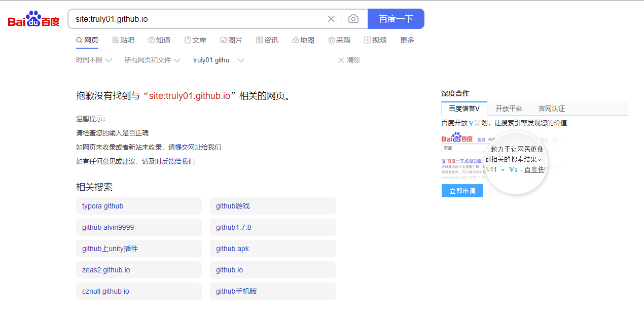Screen dimensions: 644x316
Task: Clear filters via 清除 link
Action: tap(349, 60)
